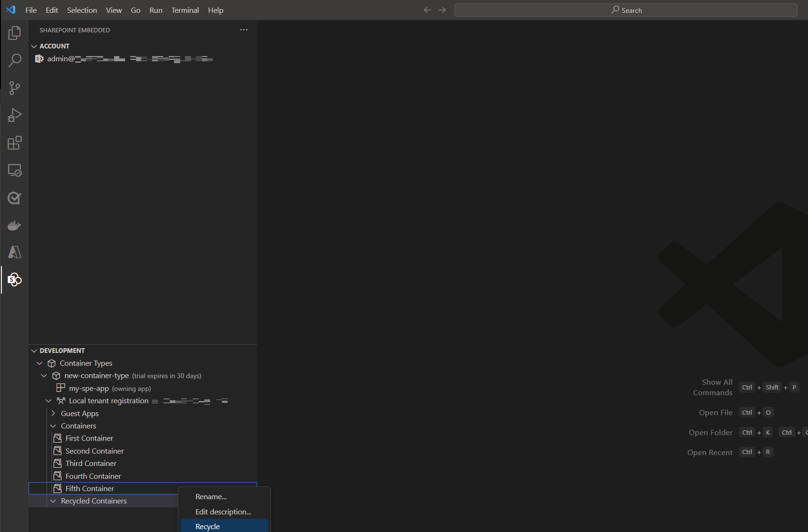The height and width of the screenshot is (532, 808).
Task: Click the new-container-type cube icon
Action: pos(56,376)
